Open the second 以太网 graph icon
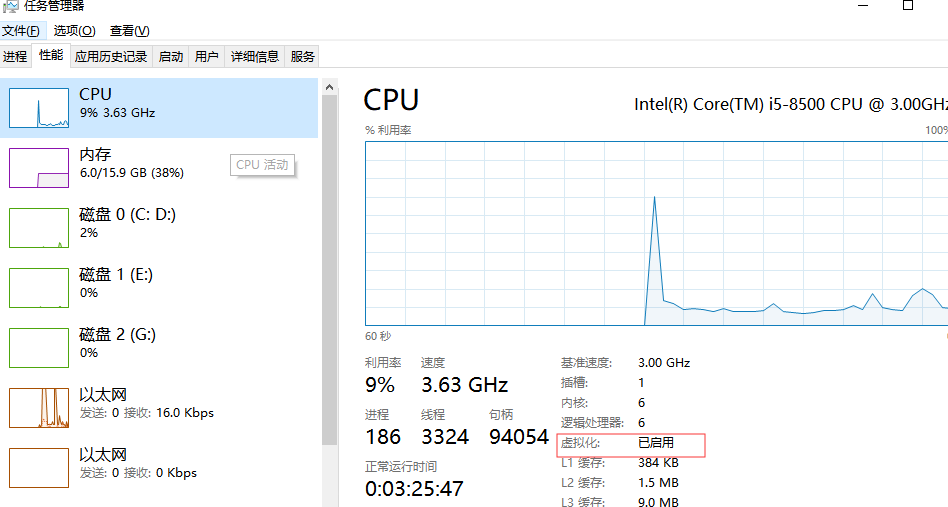948x507 pixels. click(x=39, y=467)
